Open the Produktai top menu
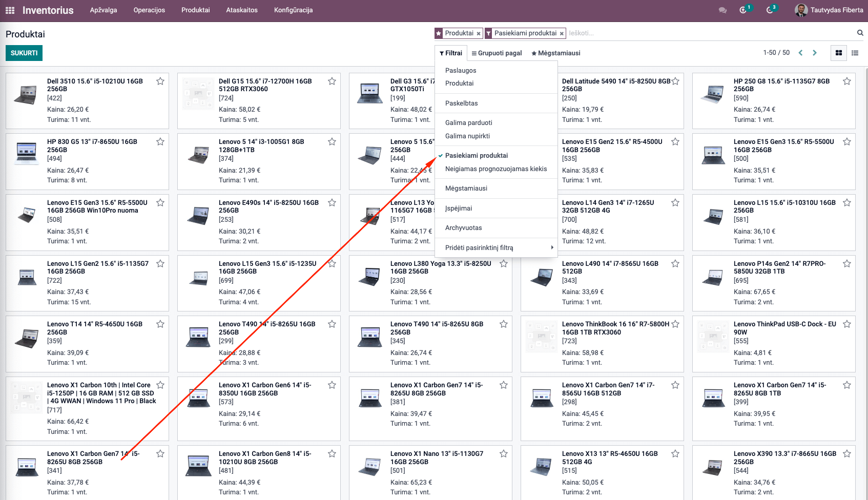The height and width of the screenshot is (500, 868). tap(196, 10)
